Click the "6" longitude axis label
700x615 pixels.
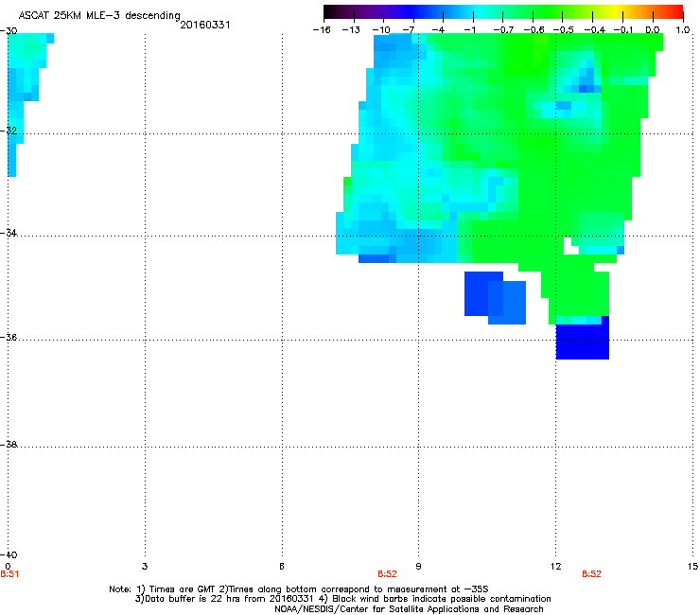click(x=282, y=567)
